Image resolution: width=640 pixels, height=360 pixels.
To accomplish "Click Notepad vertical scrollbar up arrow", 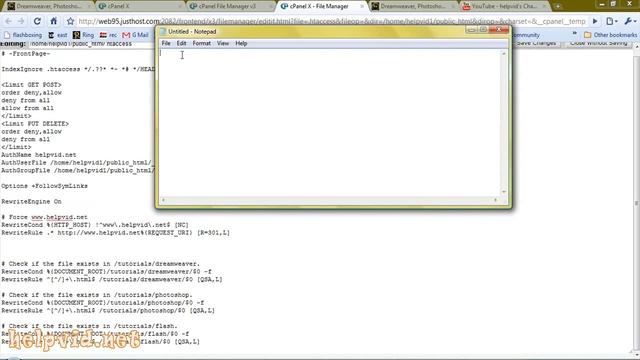I will (x=504, y=53).
